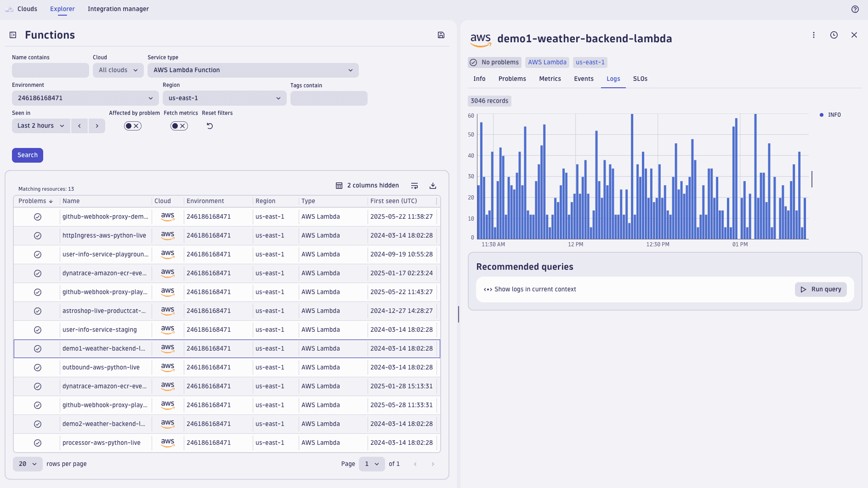The image size is (868, 488).
Task: Click the Run query button
Action: [x=821, y=289]
